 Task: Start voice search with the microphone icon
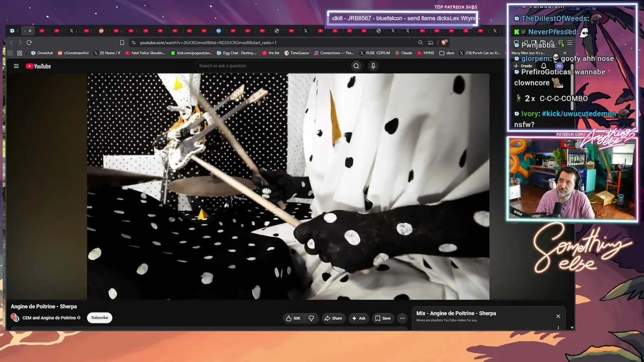coord(373,66)
